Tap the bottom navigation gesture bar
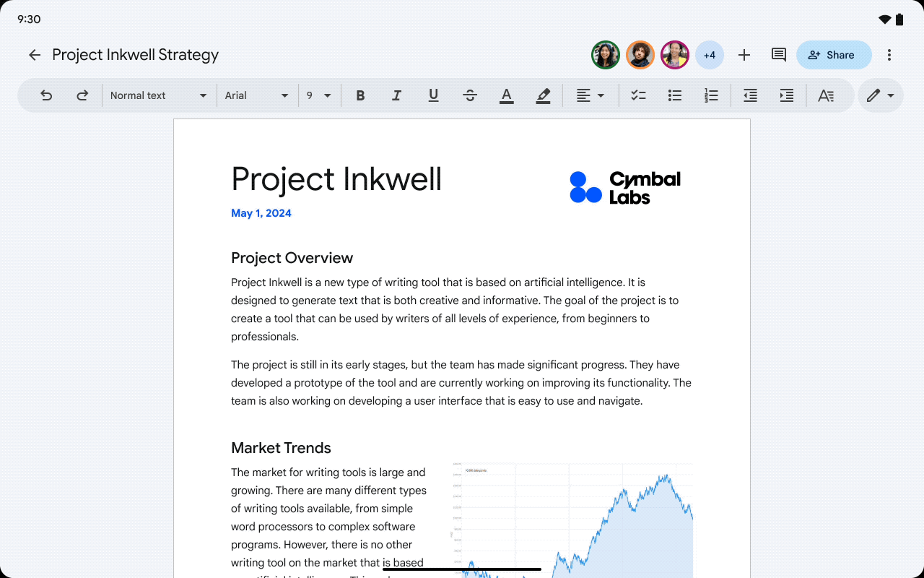This screenshot has height=578, width=924. (x=462, y=569)
